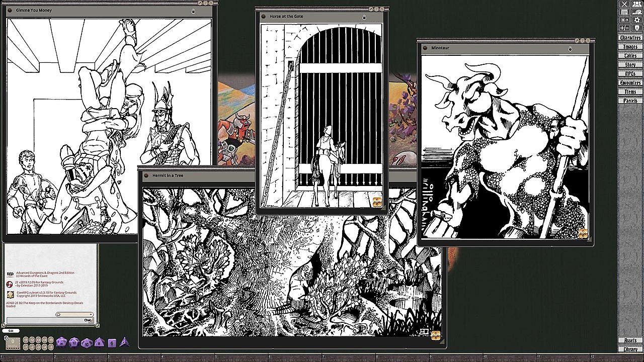Roll the purple d10 die
The image size is (644, 362).
click(x=87, y=342)
